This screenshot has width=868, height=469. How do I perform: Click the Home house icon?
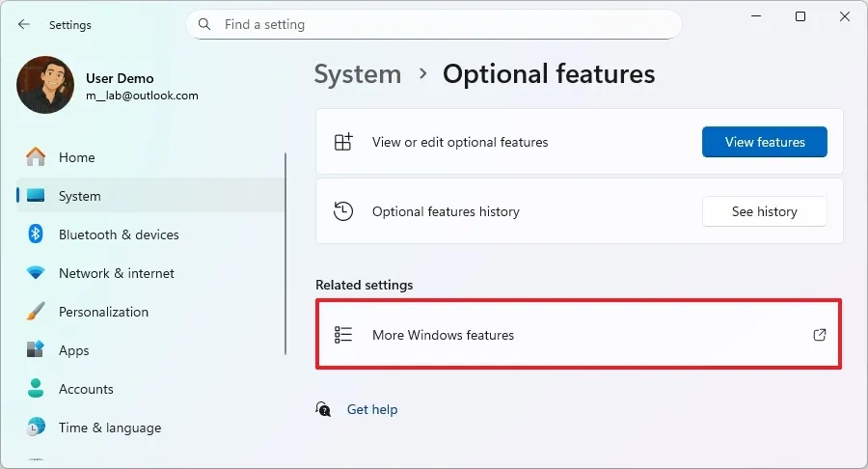coord(36,157)
